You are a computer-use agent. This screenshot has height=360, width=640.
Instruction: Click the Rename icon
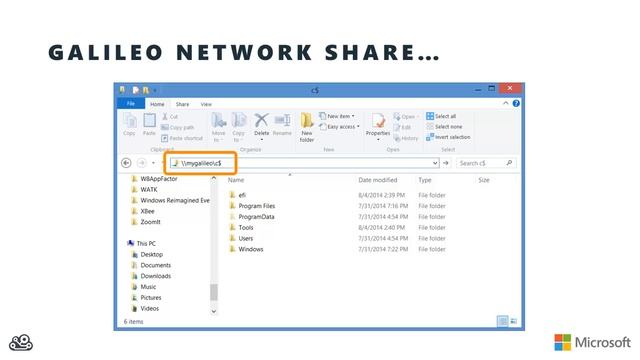[282, 121]
